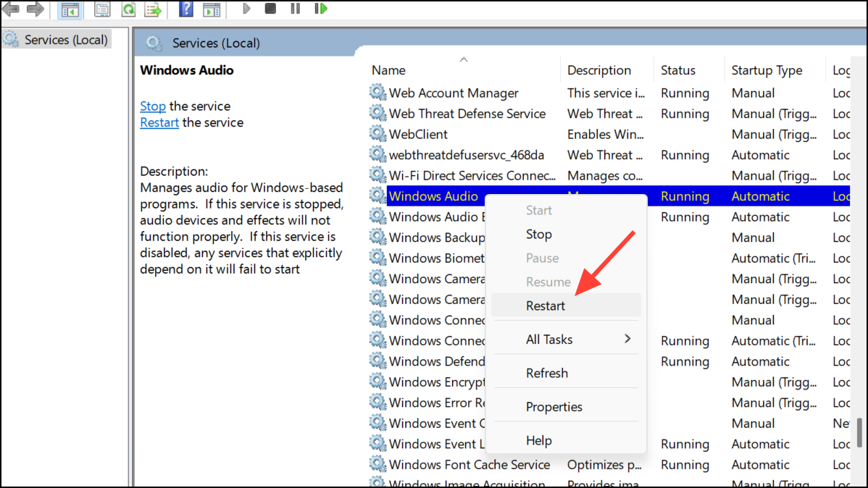Sort by the Description column header
This screenshot has height=488, width=868.
tap(599, 70)
